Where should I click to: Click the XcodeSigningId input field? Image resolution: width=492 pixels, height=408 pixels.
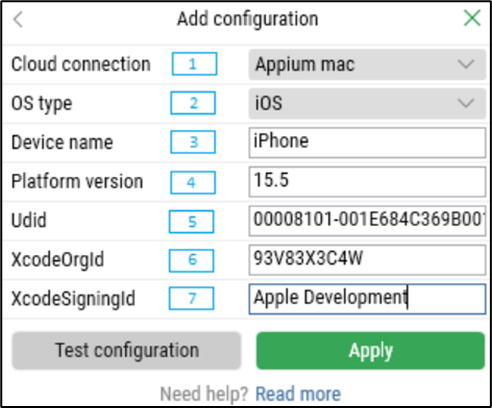[x=367, y=299]
